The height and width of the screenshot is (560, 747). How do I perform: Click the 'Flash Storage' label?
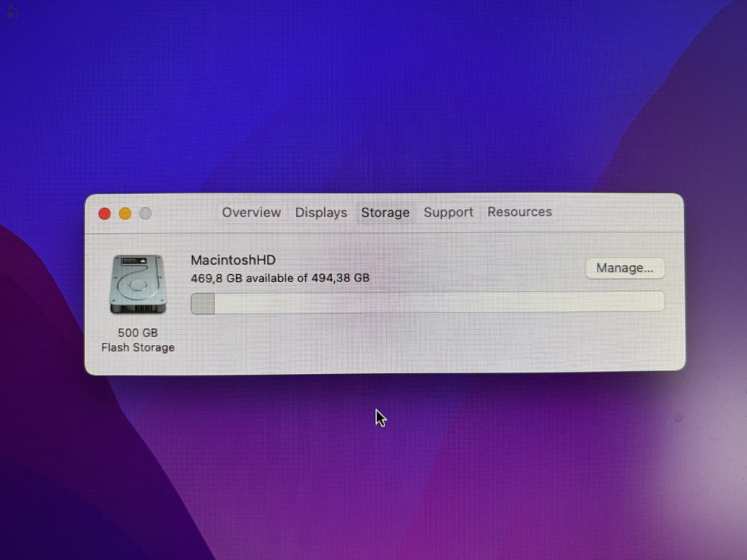(138, 347)
